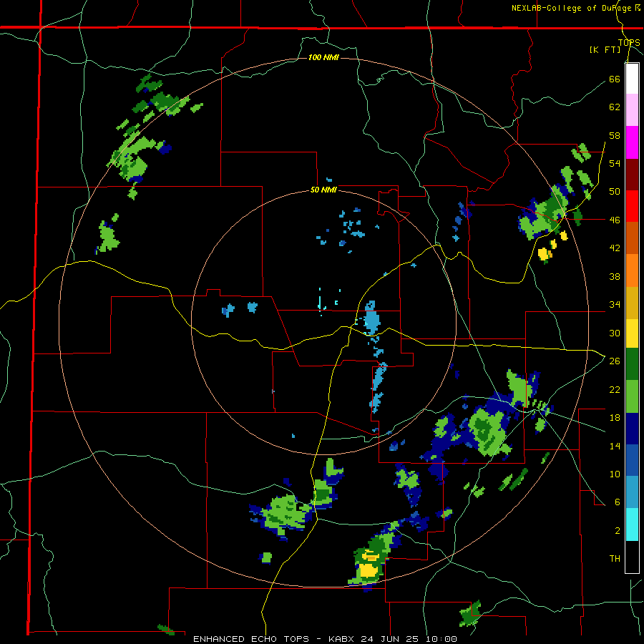644x644 pixels.
Task: Click the 'KABX' radar site identifier
Action: pos(343,639)
